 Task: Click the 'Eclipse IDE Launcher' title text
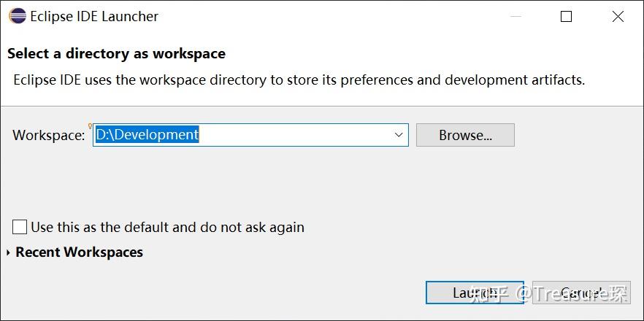click(94, 16)
